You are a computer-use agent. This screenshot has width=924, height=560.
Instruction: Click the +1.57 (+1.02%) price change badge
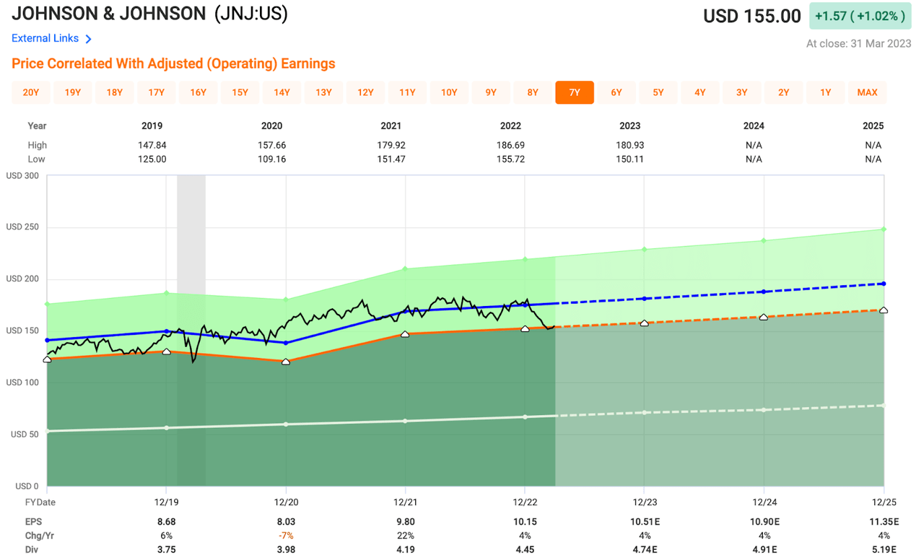tap(860, 16)
